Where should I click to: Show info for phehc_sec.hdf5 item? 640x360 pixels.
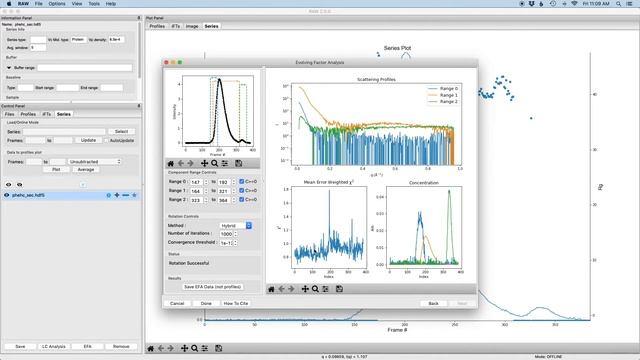109,195
